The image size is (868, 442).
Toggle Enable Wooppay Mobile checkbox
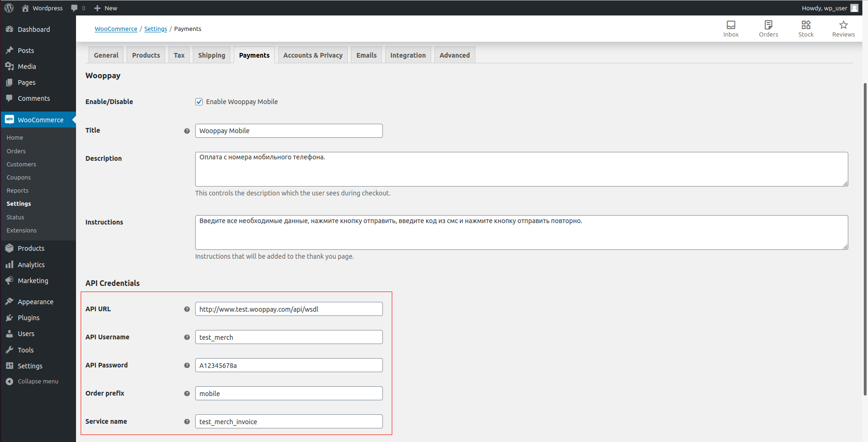point(199,102)
